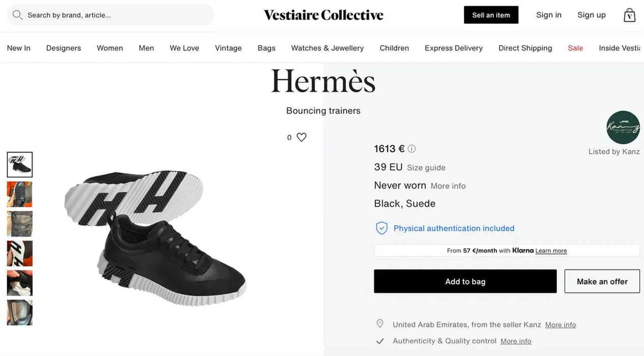644x356 pixels.
Task: Focus the brand search field
Action: 117,15
